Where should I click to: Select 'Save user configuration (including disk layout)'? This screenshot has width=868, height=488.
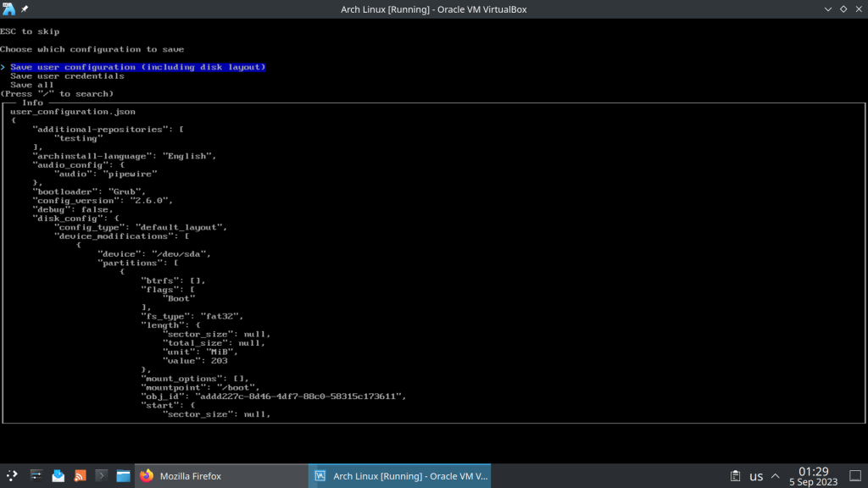point(137,67)
